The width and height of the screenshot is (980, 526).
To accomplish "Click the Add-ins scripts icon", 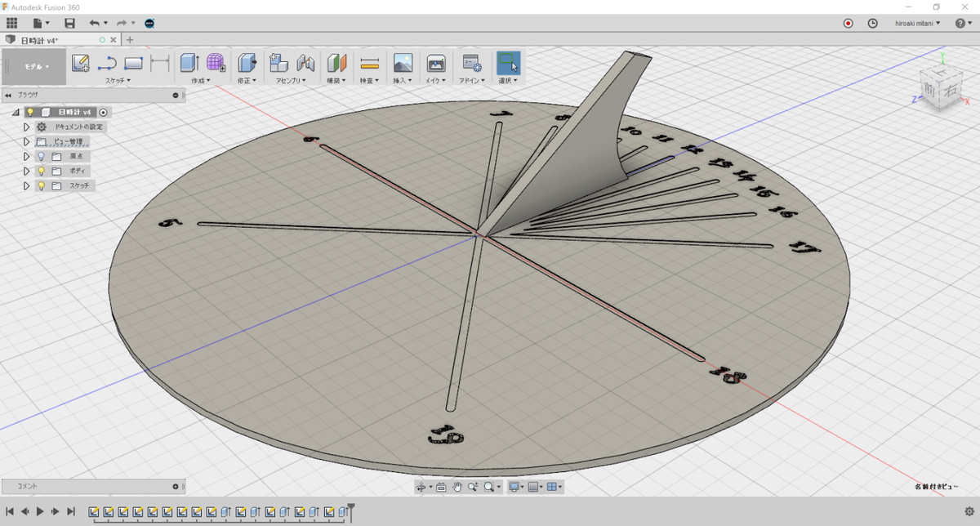I will (471, 63).
